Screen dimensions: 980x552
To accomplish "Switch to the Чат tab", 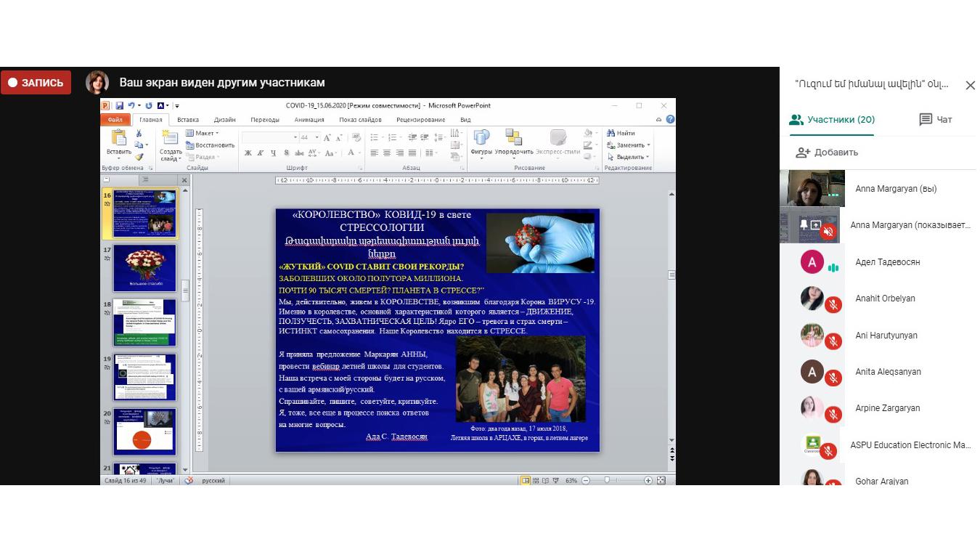I will pyautogui.click(x=936, y=120).
